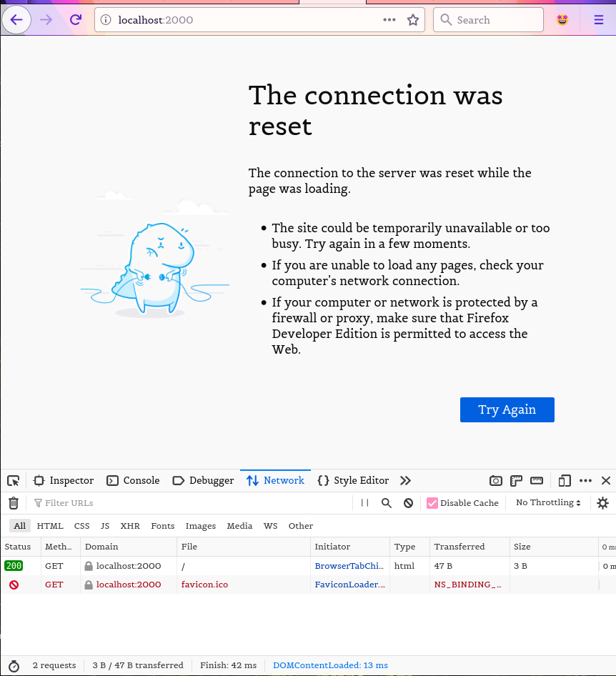Image resolution: width=616 pixels, height=676 pixels.
Task: Open the No Throttling dropdown
Action: (x=548, y=503)
